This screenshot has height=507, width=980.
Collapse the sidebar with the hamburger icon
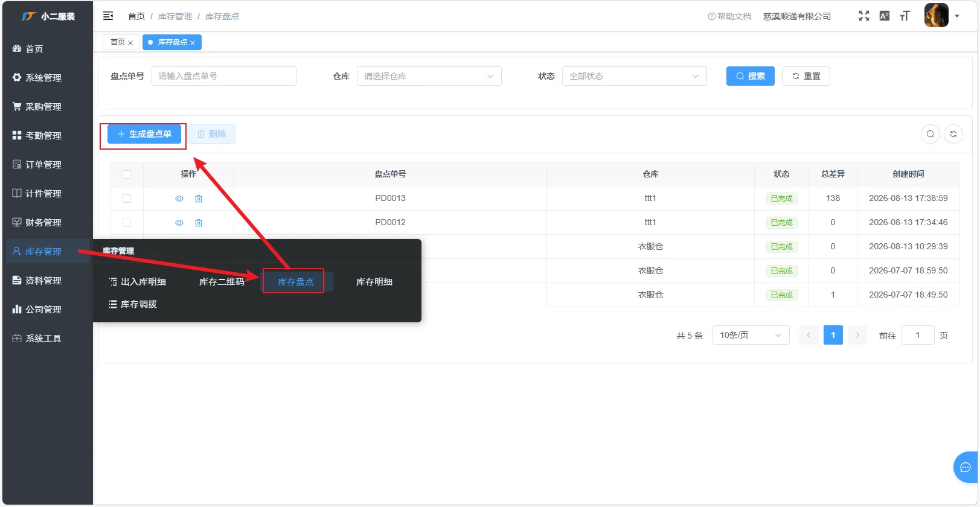click(x=108, y=16)
